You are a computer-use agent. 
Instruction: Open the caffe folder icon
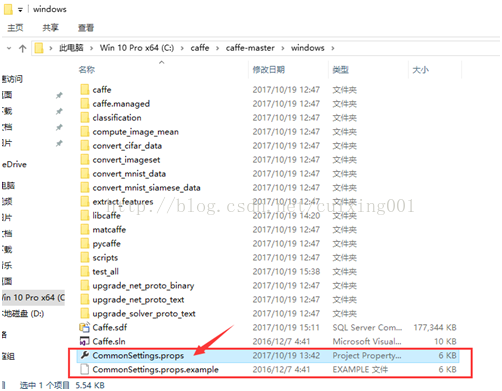85,89
